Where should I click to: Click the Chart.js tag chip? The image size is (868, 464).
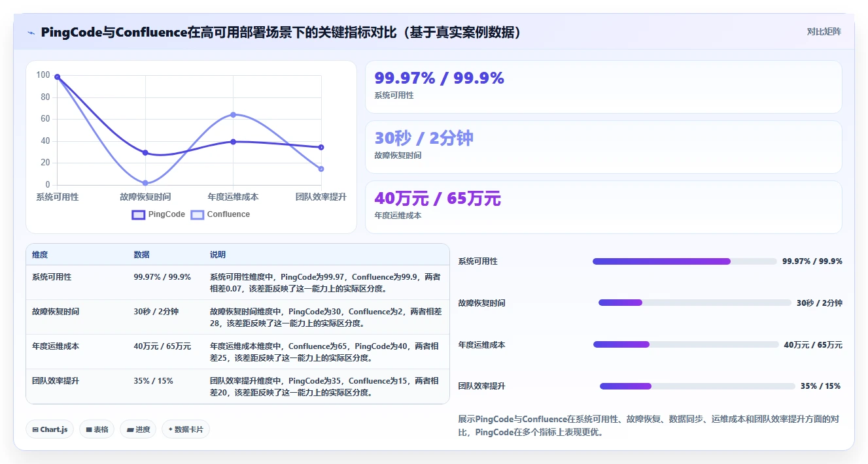pos(50,429)
